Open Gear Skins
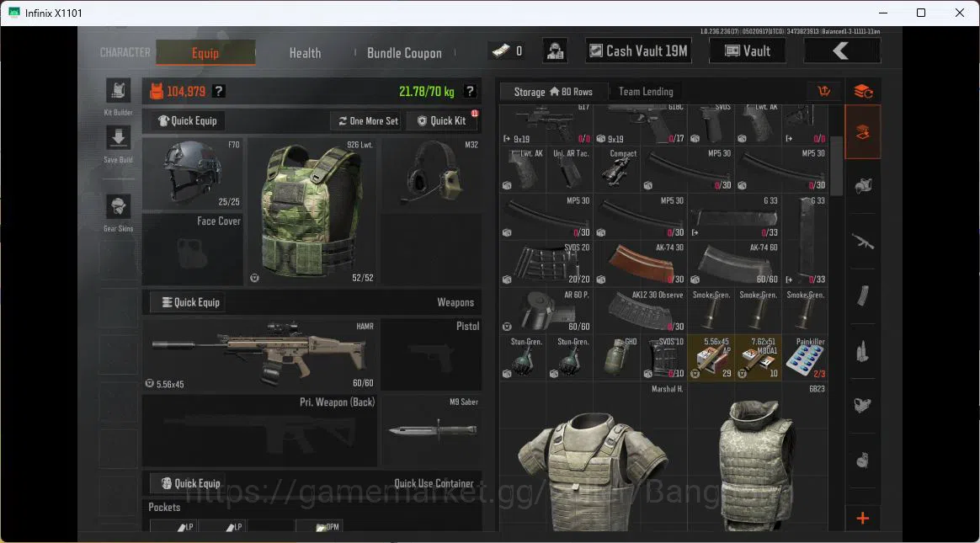The image size is (980, 543). click(118, 207)
